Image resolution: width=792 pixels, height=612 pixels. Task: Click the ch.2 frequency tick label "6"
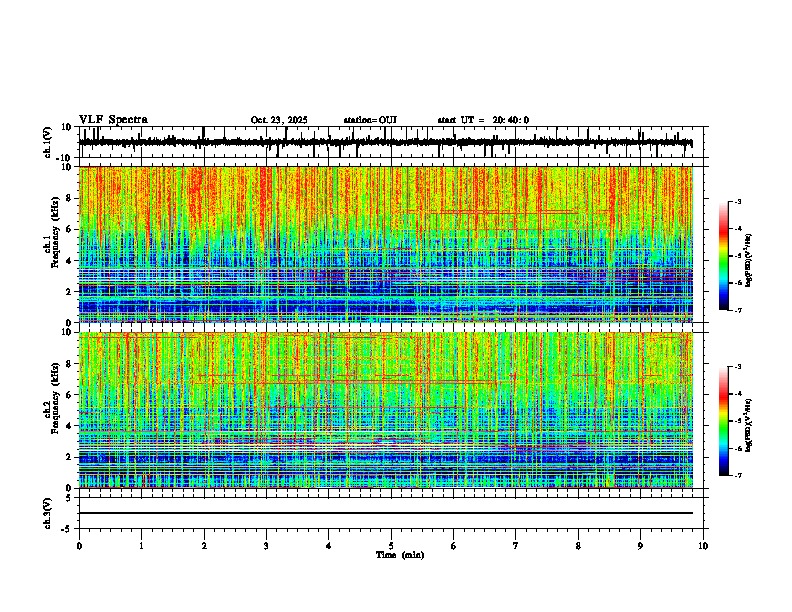[x=70, y=395]
